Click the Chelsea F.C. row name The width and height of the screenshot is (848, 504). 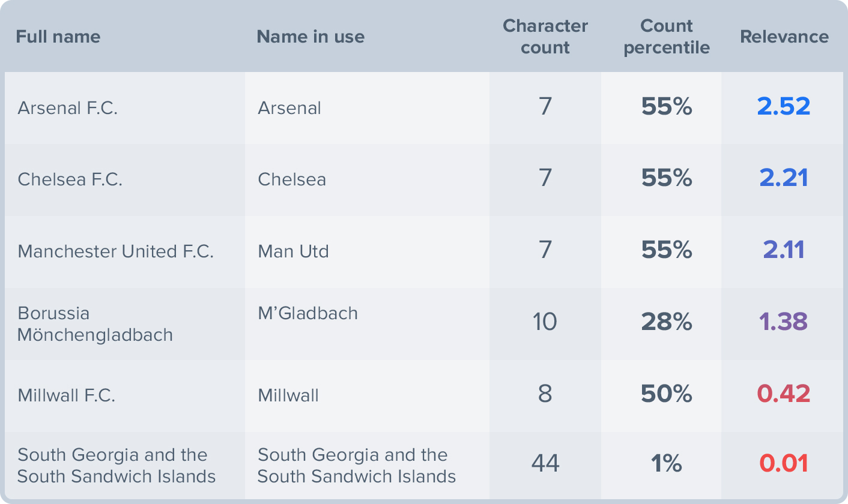(x=70, y=179)
